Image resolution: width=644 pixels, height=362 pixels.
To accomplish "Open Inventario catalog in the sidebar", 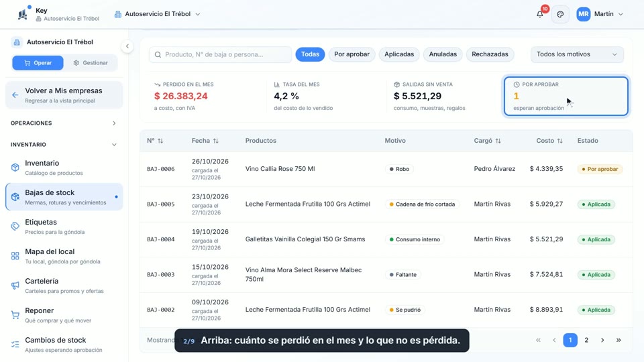I will pyautogui.click(x=64, y=168).
